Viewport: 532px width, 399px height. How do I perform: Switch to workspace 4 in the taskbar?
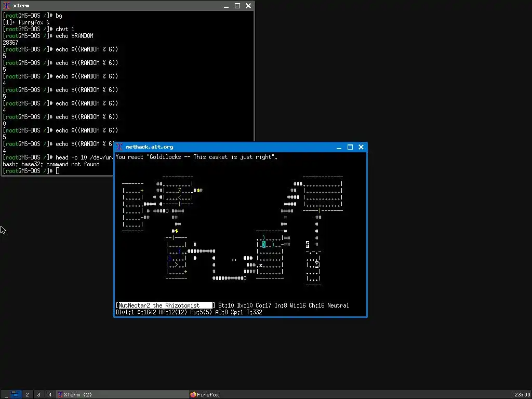pos(50,395)
